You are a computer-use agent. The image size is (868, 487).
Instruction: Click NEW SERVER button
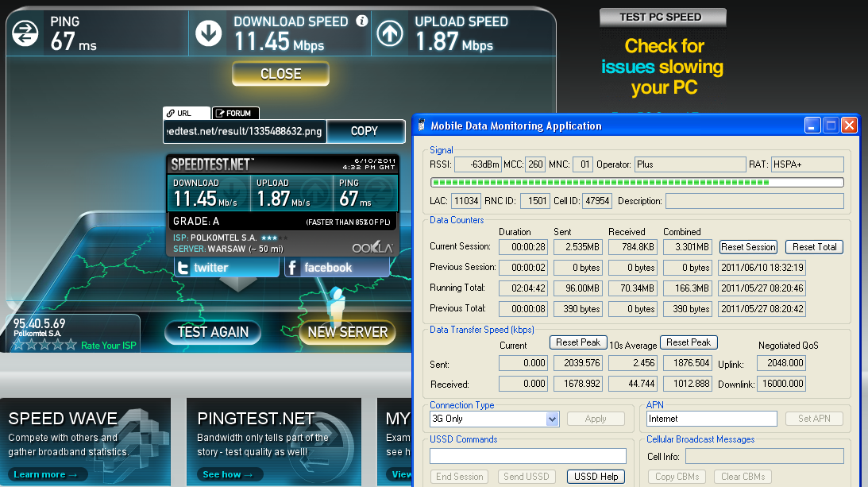coord(348,332)
